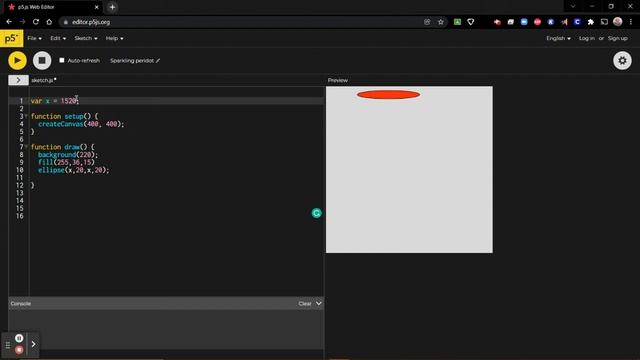Open a new browser tab

(x=112, y=7)
